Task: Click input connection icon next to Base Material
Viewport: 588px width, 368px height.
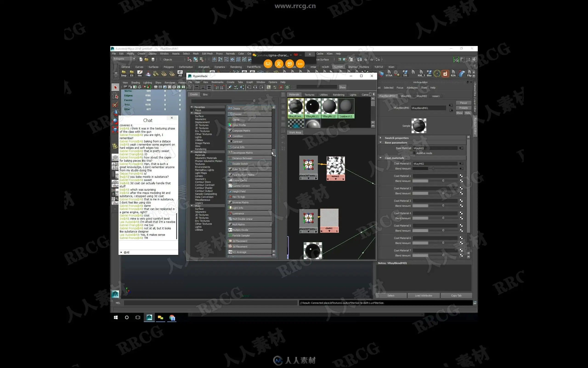Action: tap(461, 148)
